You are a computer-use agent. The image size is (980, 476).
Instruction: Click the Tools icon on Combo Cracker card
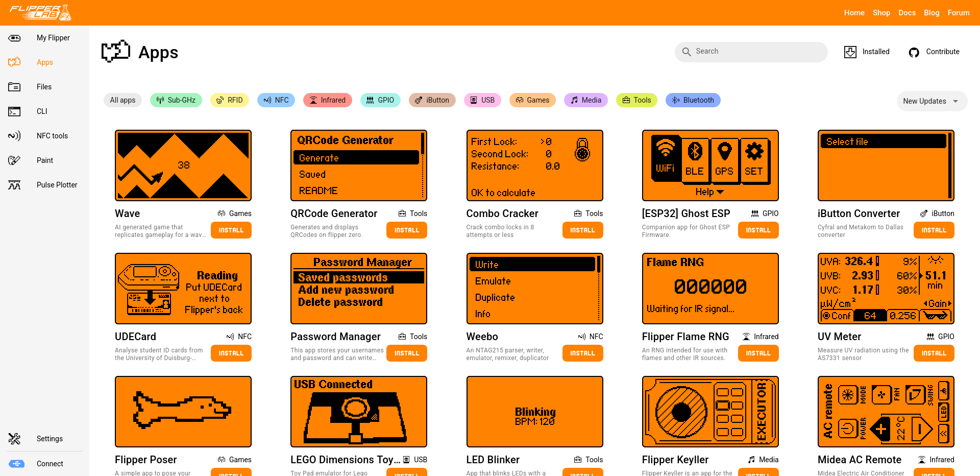point(578,213)
